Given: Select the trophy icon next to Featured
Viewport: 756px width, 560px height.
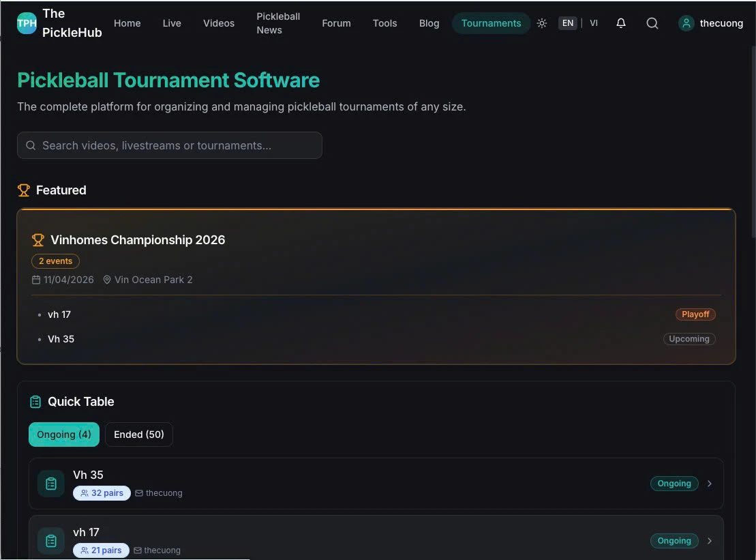Looking at the screenshot, I should 24,190.
